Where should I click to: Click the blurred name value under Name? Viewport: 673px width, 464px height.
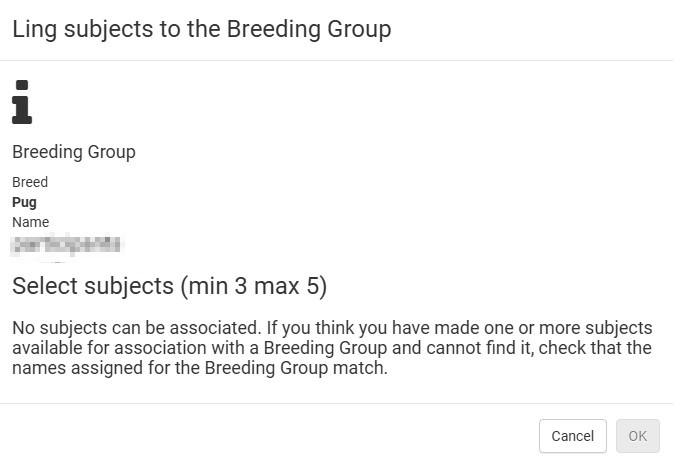tap(66, 243)
